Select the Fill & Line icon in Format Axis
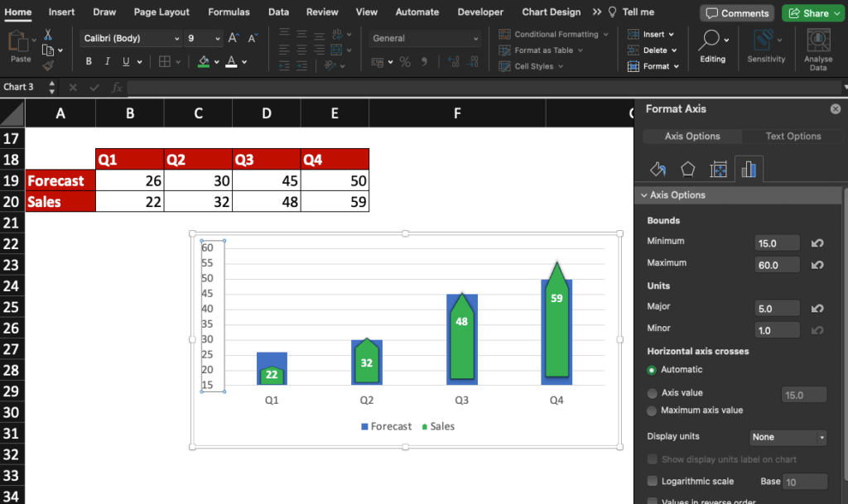 658,169
